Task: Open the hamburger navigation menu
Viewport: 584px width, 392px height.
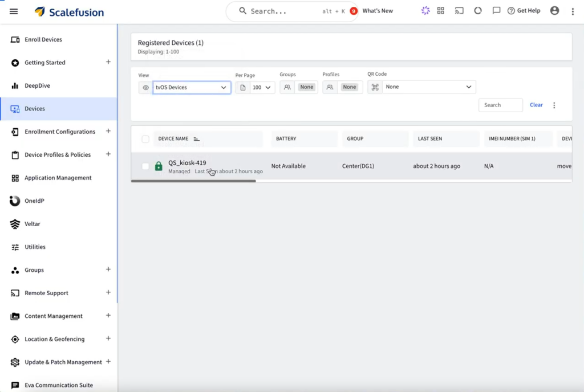Action: pos(14,11)
